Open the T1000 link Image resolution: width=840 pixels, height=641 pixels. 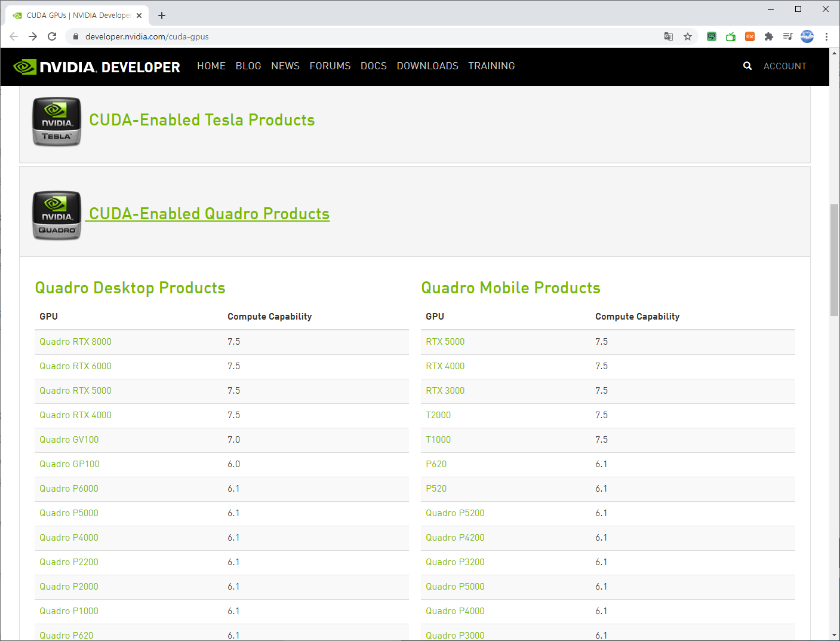[438, 440]
